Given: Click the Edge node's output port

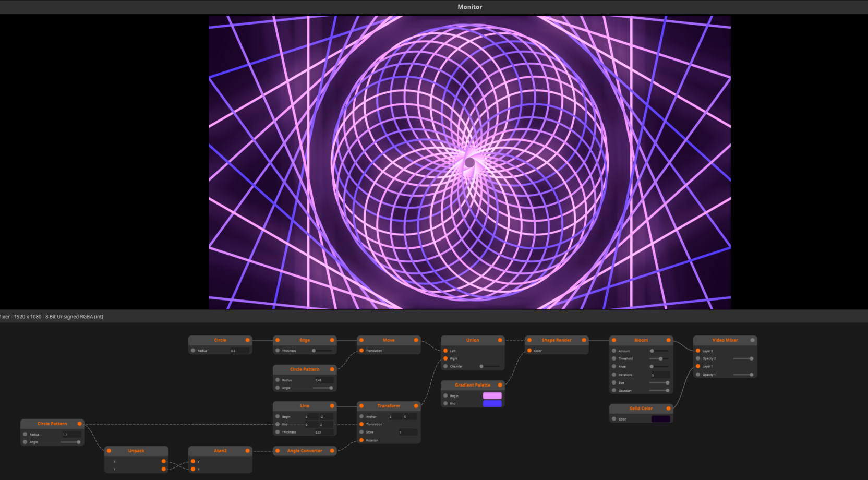Looking at the screenshot, I should point(332,340).
